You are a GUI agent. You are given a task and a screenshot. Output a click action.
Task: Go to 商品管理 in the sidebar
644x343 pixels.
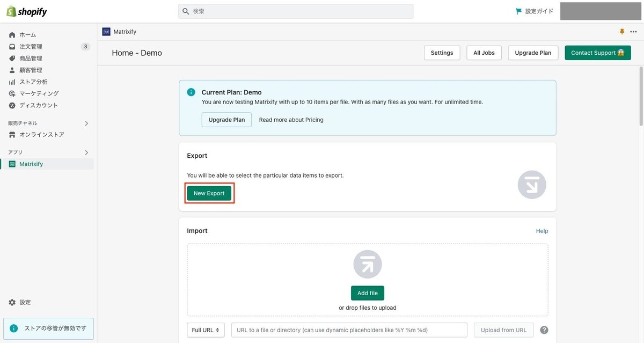pos(31,59)
